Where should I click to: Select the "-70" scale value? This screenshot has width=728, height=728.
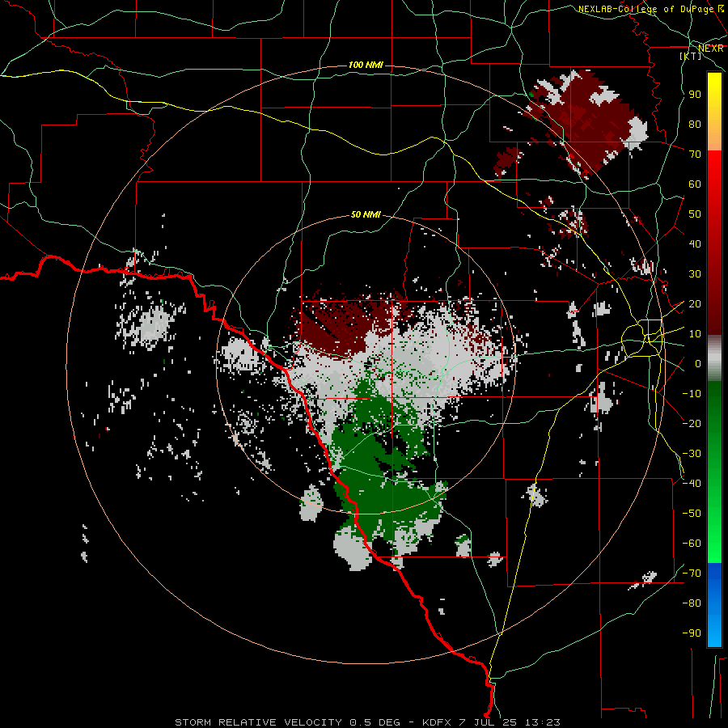tap(692, 573)
